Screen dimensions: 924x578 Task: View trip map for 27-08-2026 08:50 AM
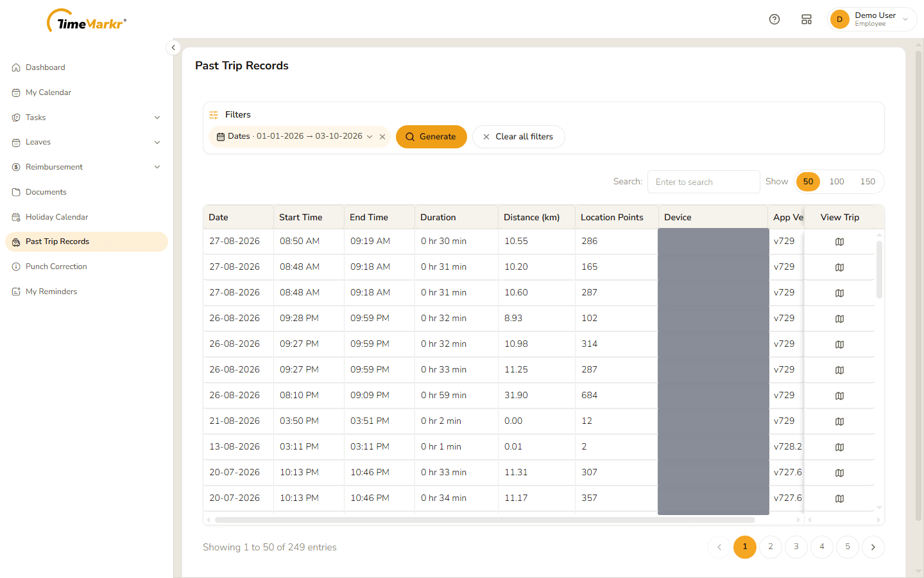839,241
